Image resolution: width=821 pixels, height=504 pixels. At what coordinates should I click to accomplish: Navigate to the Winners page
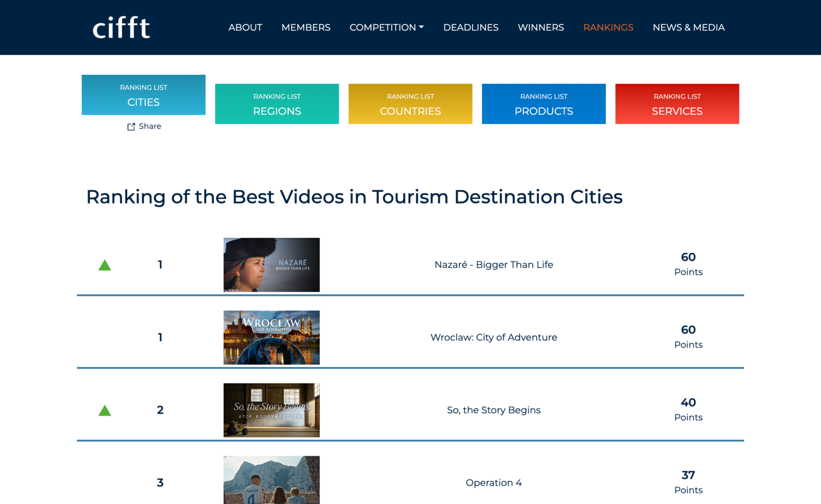click(540, 28)
